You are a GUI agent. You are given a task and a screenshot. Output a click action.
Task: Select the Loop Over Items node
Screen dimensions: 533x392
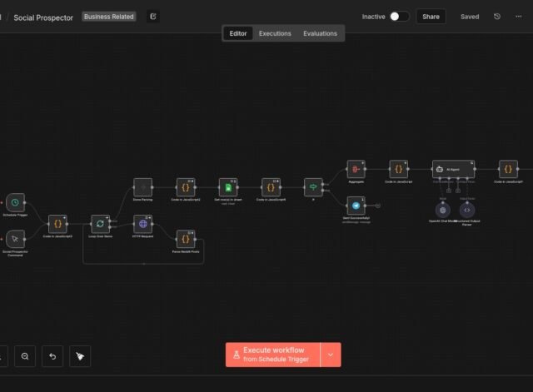tap(100, 224)
